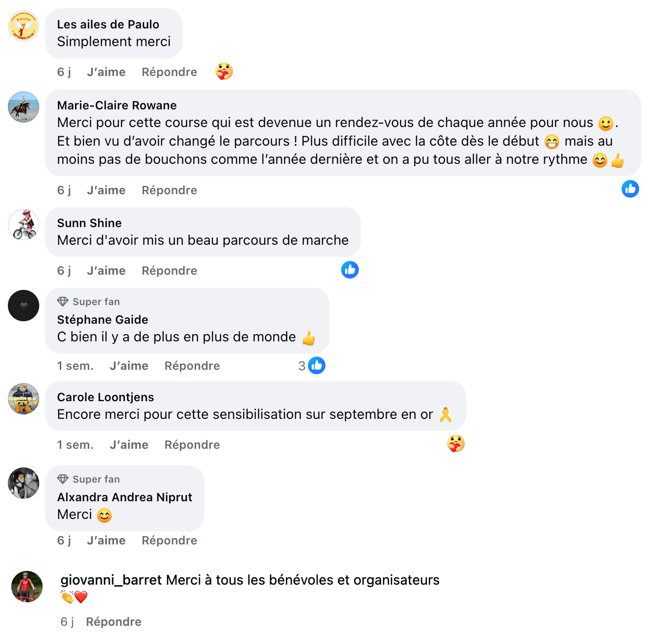Open Carole Loontjens' profile name link

click(105, 397)
